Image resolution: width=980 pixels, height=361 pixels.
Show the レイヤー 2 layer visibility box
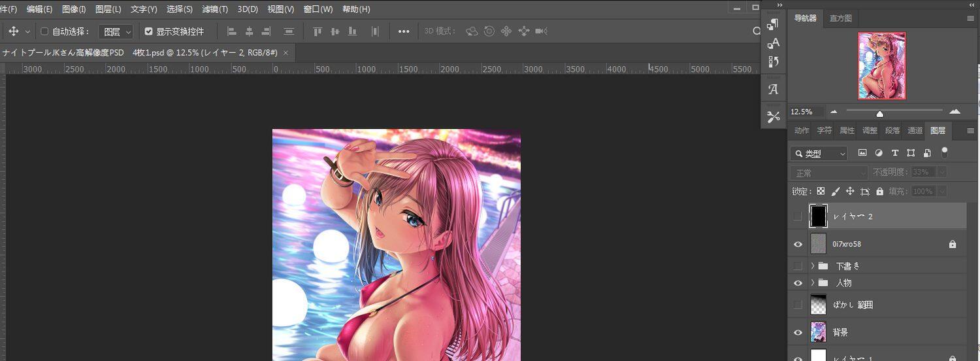click(x=797, y=216)
